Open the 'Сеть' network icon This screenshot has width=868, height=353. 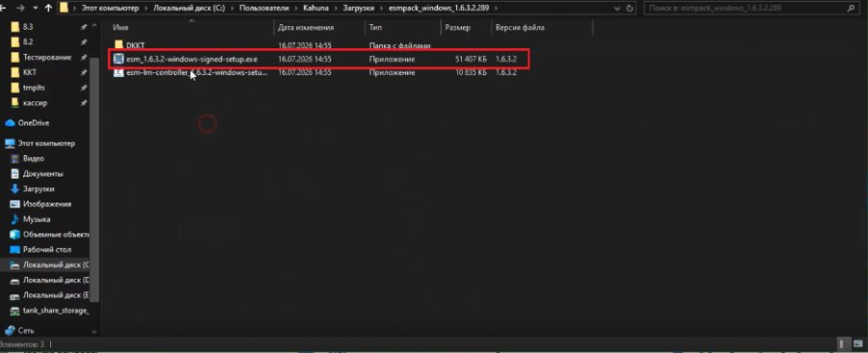(10, 331)
